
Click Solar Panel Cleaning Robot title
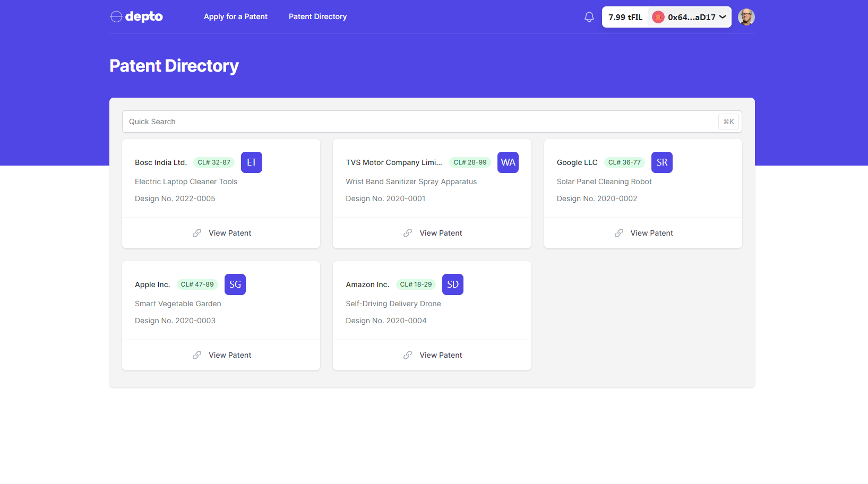604,181
